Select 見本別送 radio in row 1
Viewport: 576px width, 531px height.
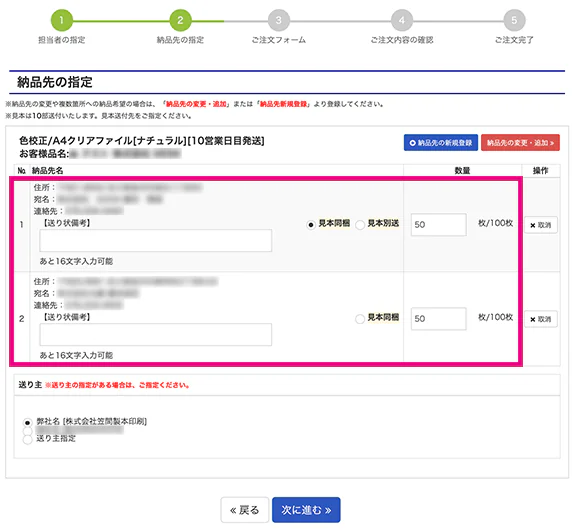(x=360, y=224)
